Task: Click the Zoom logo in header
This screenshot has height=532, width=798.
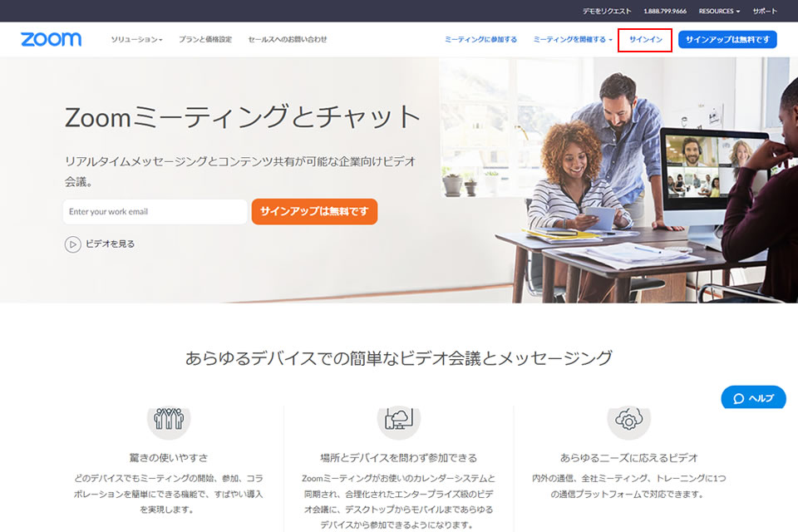Action: (x=52, y=39)
